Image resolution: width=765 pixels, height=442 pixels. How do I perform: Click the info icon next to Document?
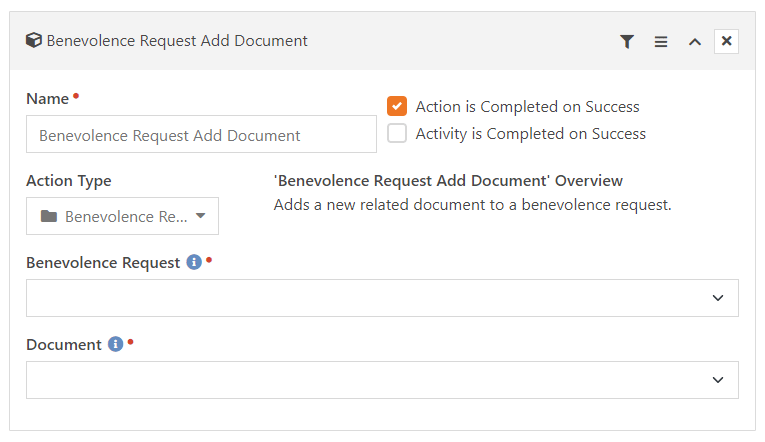(x=116, y=344)
